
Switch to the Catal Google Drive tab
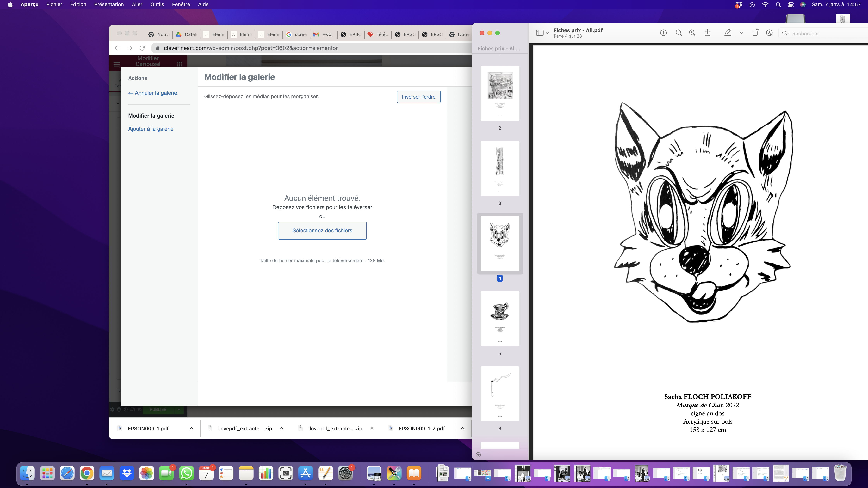tap(186, 34)
